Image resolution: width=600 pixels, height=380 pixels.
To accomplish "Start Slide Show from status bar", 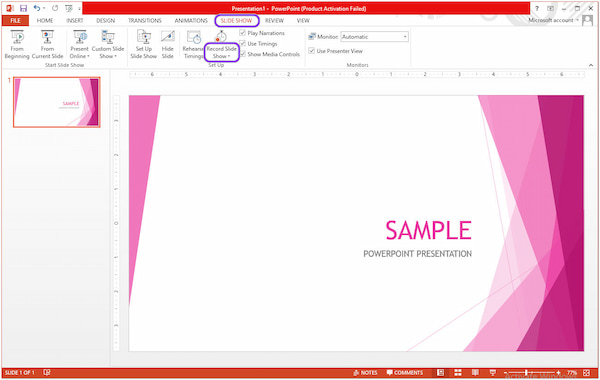I will pyautogui.click(x=493, y=372).
